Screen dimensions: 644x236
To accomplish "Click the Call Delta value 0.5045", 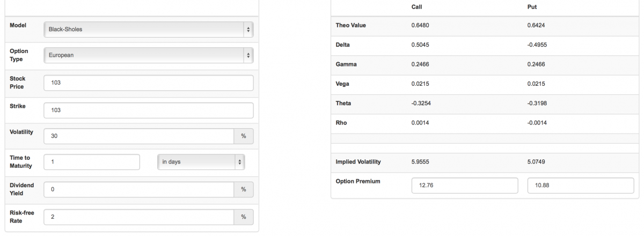I will tap(420, 45).
